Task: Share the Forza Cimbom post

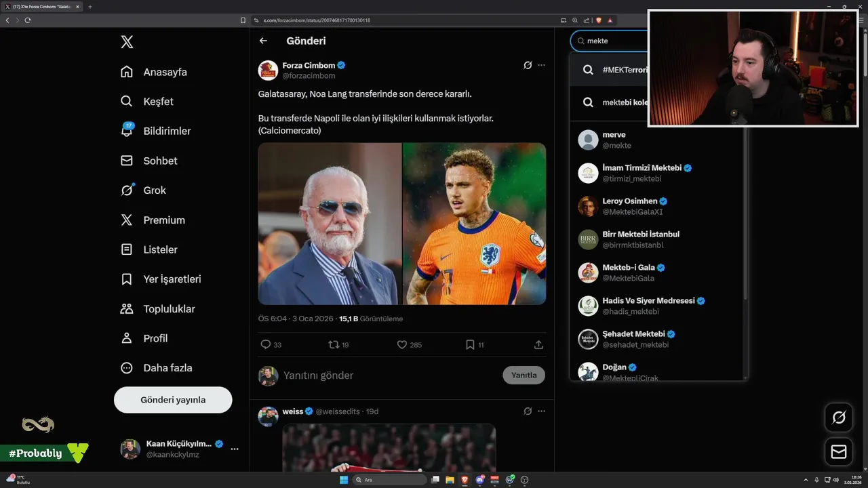Action: (x=538, y=344)
